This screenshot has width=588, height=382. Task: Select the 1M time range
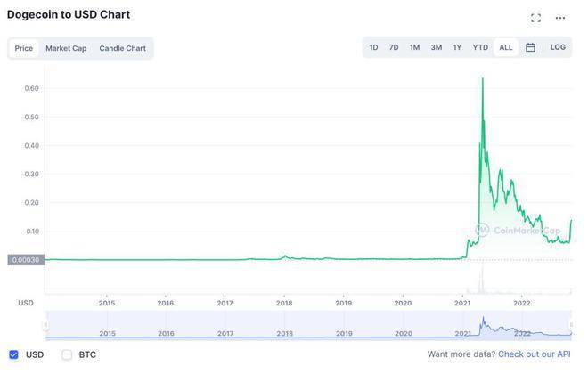(414, 47)
